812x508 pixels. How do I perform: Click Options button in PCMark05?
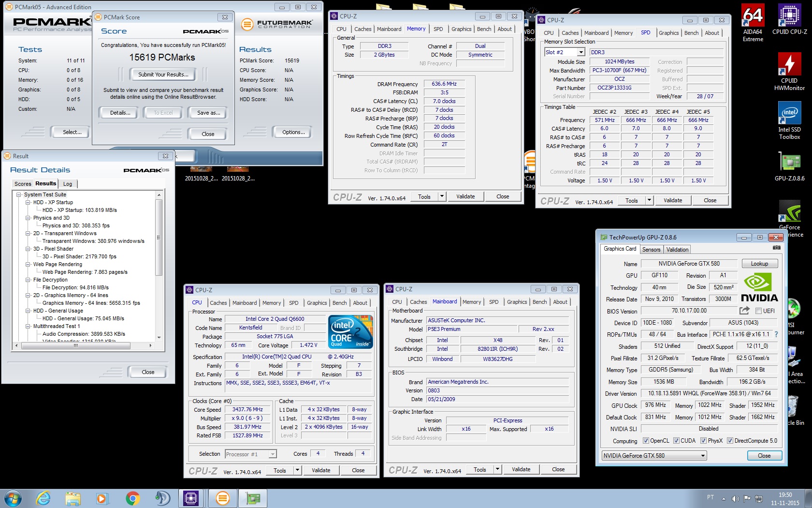pos(293,132)
